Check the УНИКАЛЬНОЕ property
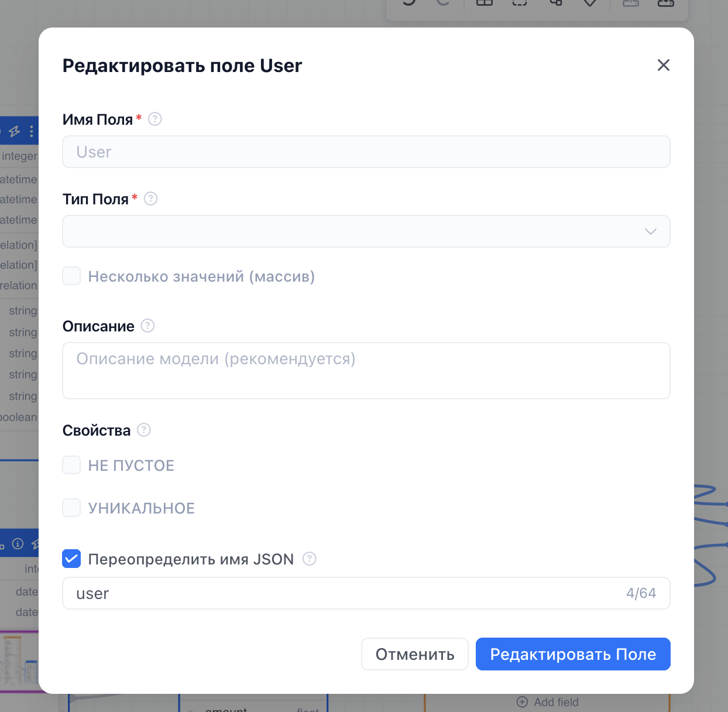Image resolution: width=728 pixels, height=712 pixels. (x=71, y=508)
